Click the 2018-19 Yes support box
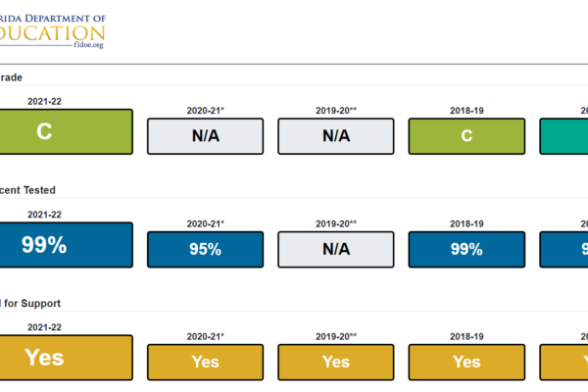588x392 pixels. 466,363
